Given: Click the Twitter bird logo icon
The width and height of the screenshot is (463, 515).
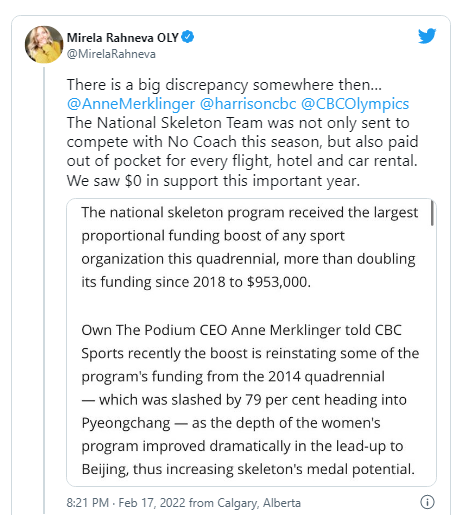Looking at the screenshot, I should pos(427,36).
